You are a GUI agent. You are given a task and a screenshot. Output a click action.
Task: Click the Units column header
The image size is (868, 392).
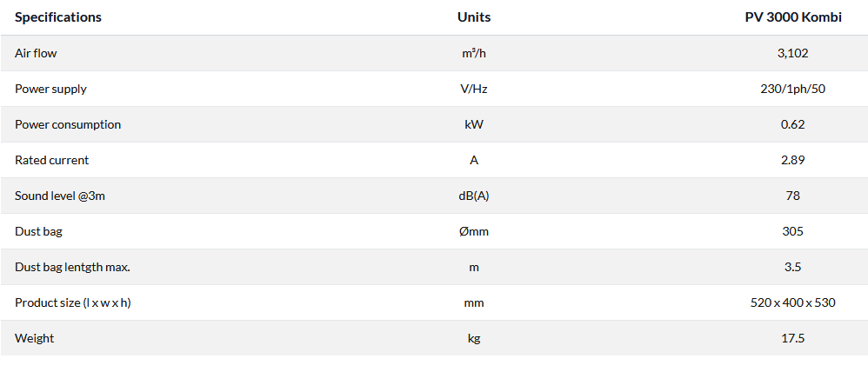(474, 17)
